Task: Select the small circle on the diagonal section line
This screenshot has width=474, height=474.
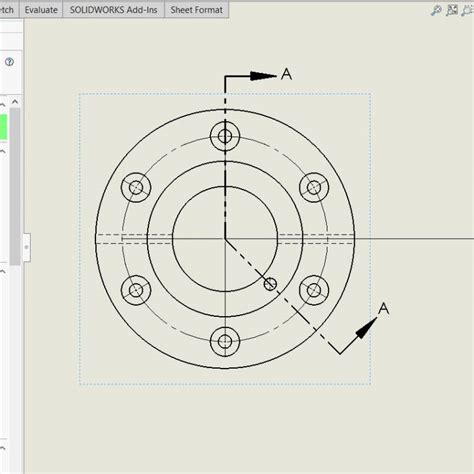Action: [x=270, y=284]
